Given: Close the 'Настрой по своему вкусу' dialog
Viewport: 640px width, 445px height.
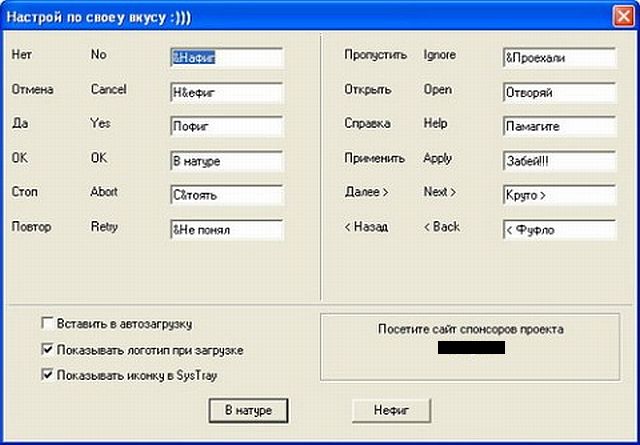Looking at the screenshot, I should [x=621, y=15].
